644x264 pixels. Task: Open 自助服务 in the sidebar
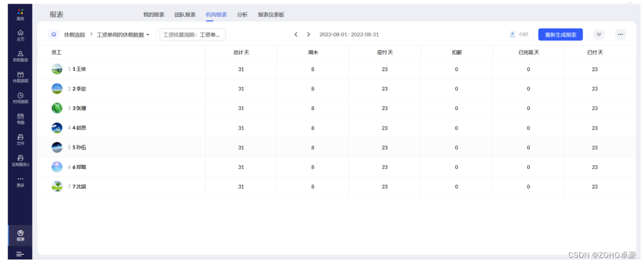(x=20, y=56)
